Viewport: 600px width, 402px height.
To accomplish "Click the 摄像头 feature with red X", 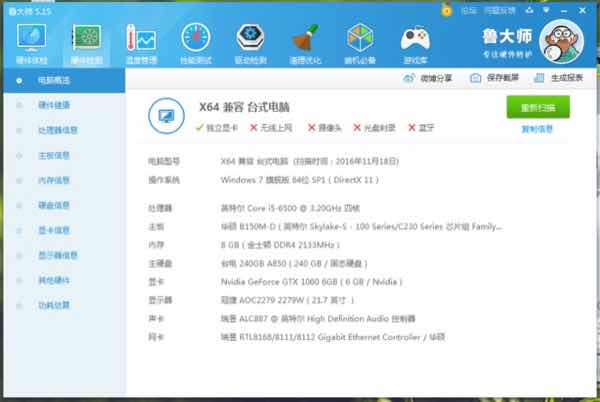I will click(x=324, y=128).
